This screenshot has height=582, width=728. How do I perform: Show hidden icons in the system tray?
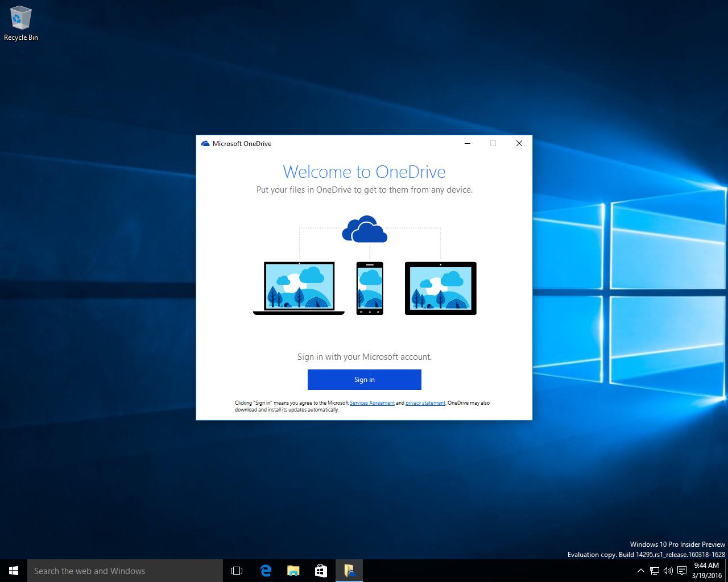[x=641, y=571]
